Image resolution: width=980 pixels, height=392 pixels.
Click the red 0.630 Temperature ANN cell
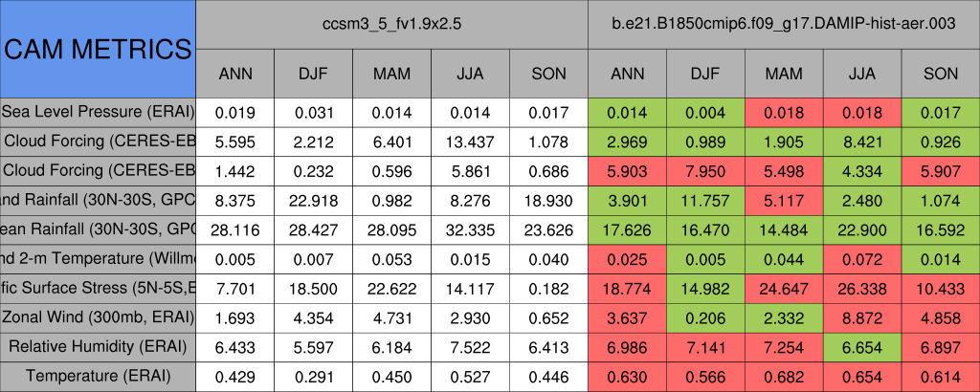(x=628, y=377)
